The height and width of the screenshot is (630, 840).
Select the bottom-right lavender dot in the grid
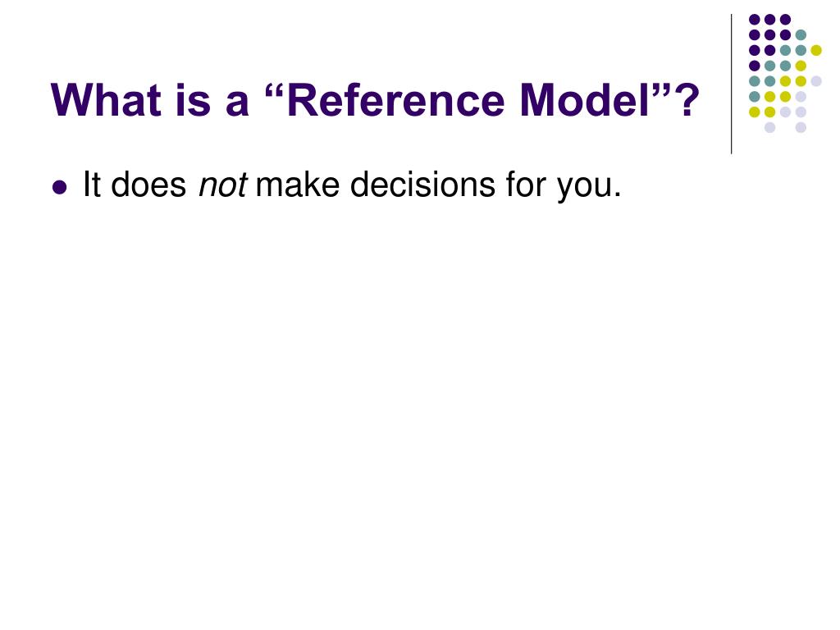point(801,127)
